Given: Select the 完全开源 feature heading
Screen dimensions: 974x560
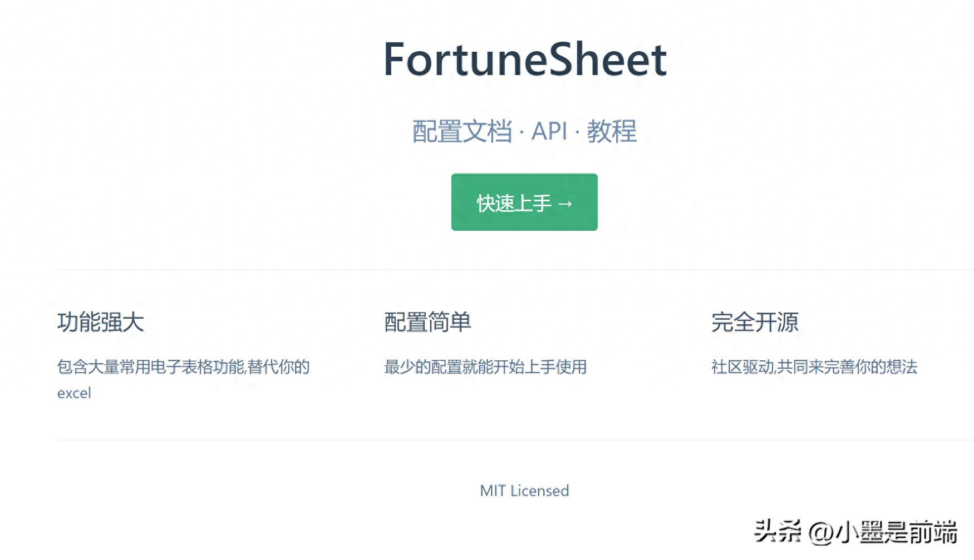Looking at the screenshot, I should (755, 322).
